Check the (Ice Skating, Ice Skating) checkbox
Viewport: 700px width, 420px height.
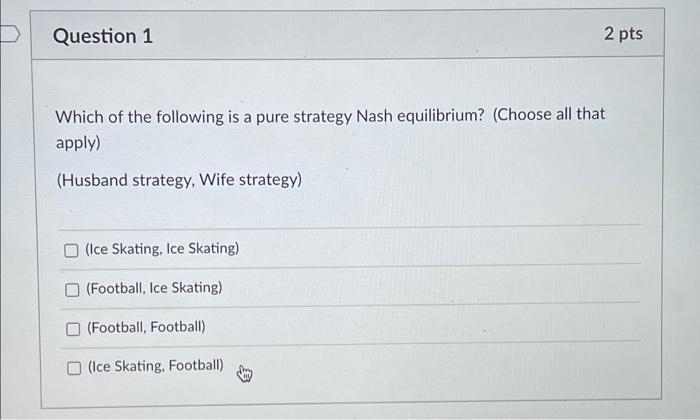pos(71,251)
